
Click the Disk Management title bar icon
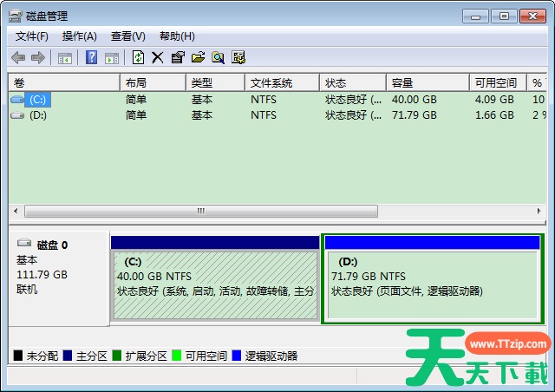[16, 16]
